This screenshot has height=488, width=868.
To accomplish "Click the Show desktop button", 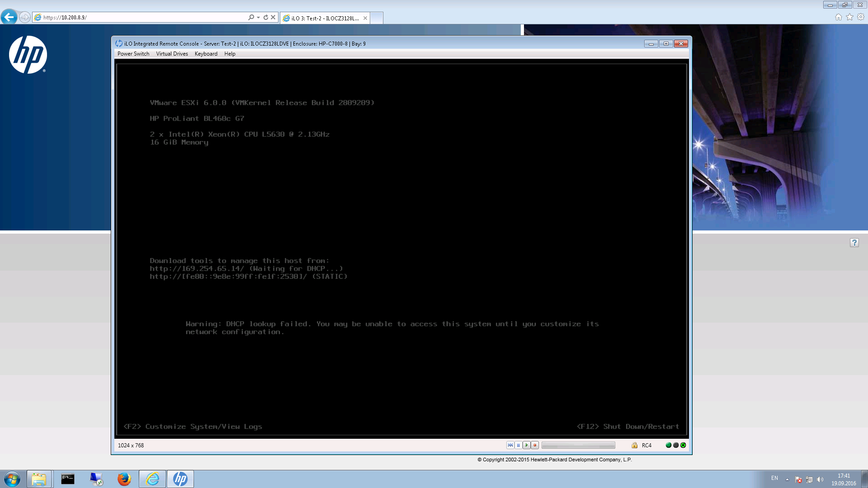I will tap(865, 479).
